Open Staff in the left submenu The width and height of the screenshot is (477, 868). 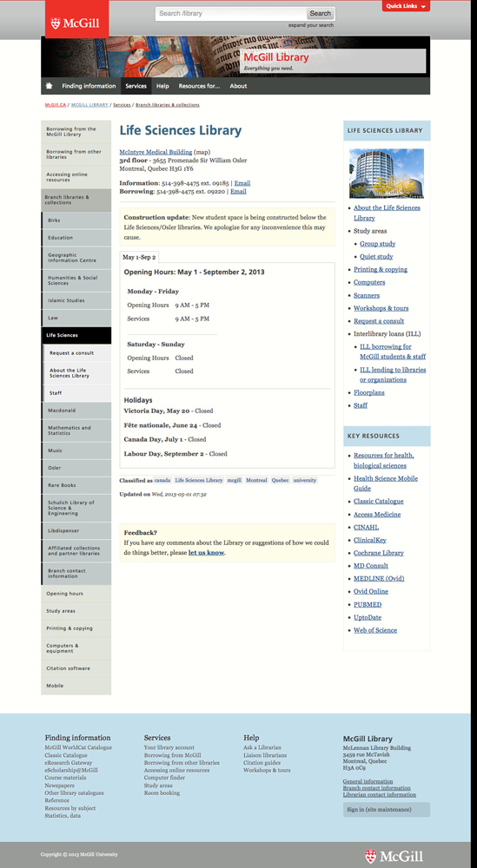[77, 393]
